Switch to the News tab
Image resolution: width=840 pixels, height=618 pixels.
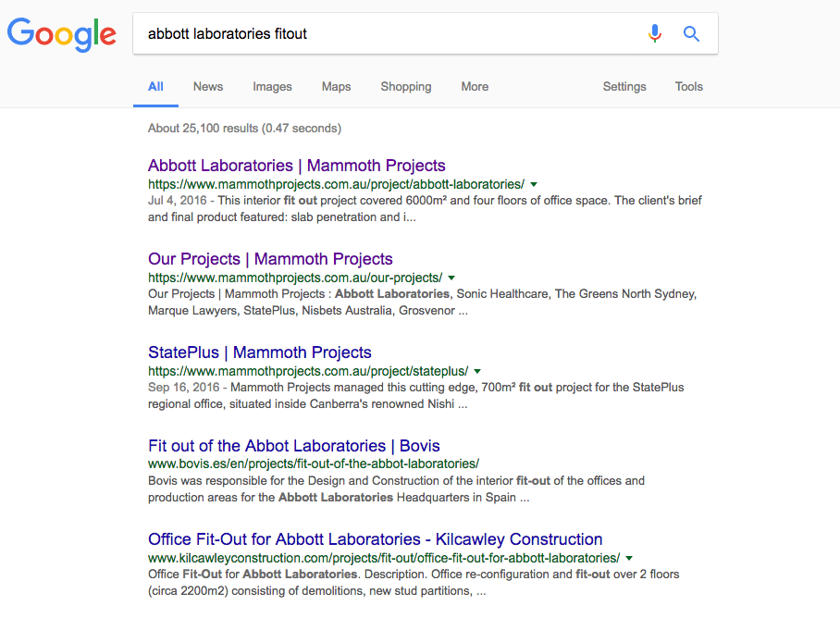point(208,87)
